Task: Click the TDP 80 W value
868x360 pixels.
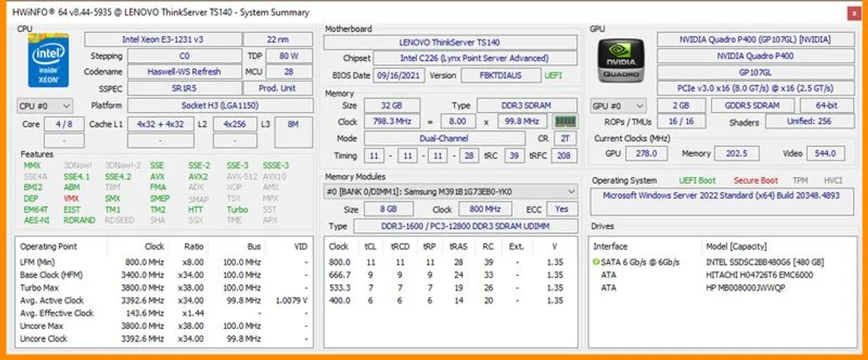Action: [x=289, y=56]
